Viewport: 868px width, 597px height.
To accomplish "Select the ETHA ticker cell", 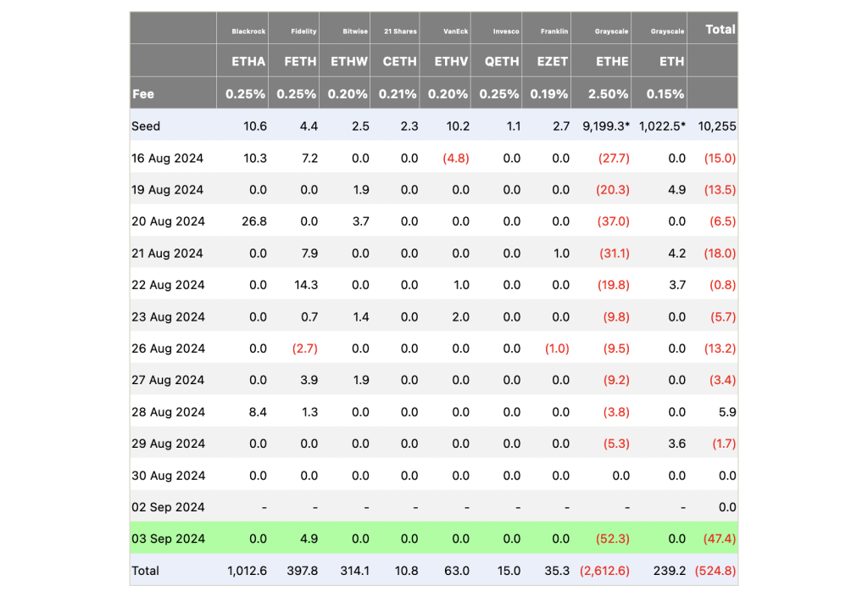I will 248,61.
